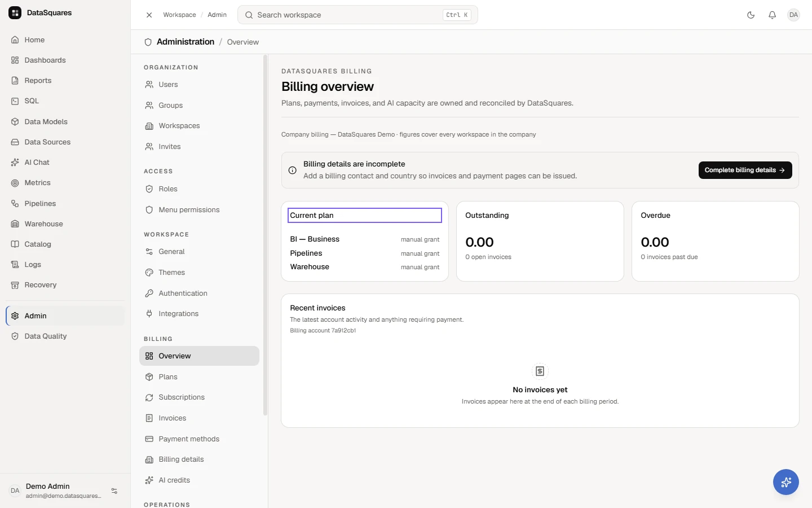Open the Warehouse section

pos(65,224)
